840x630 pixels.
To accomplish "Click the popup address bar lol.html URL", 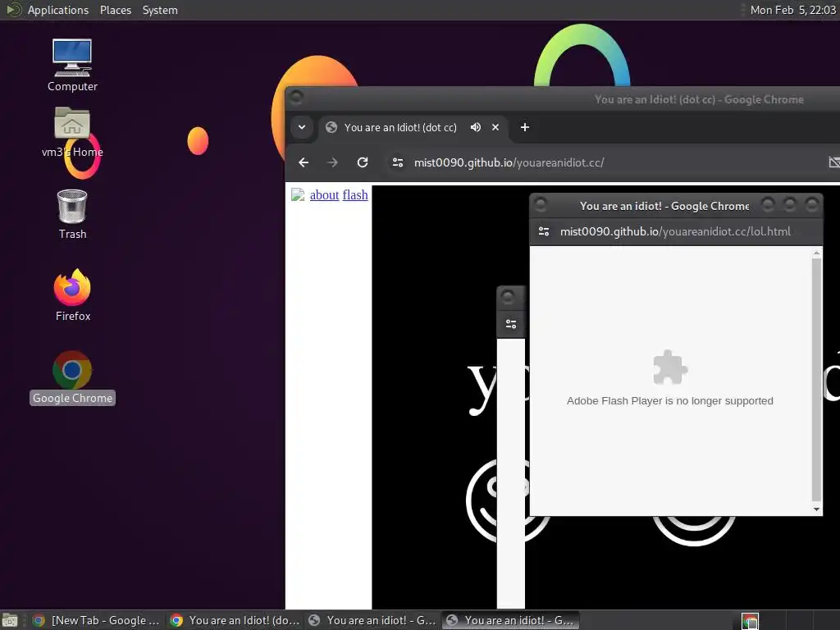I will (675, 231).
